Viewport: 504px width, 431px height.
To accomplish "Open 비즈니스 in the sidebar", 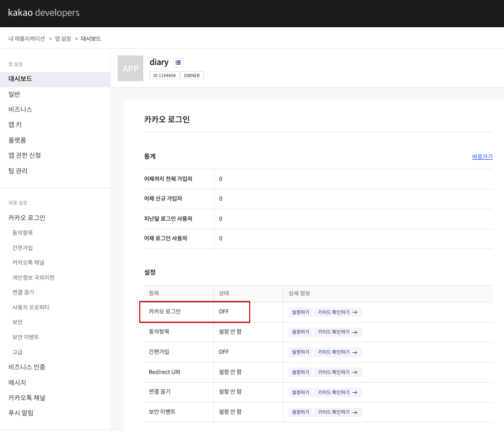I will tap(20, 109).
